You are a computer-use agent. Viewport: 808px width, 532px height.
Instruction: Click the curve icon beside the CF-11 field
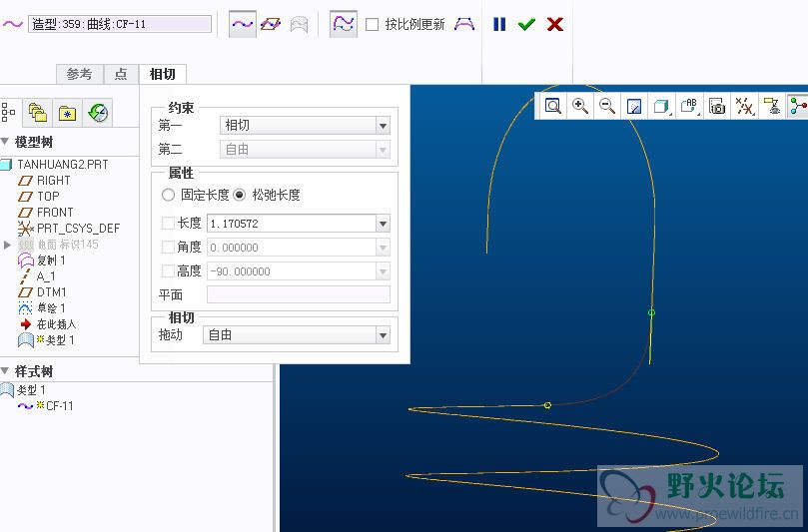tap(12, 24)
